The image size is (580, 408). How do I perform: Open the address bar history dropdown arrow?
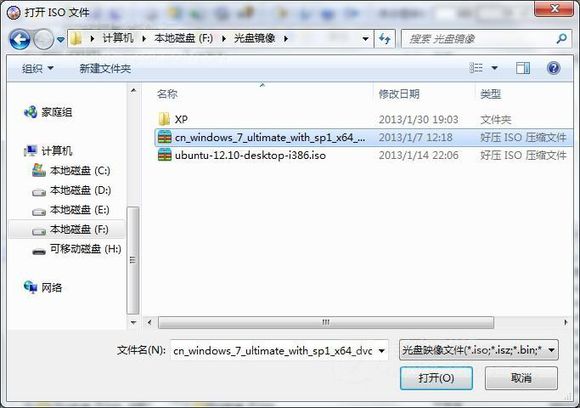pyautogui.click(x=365, y=39)
